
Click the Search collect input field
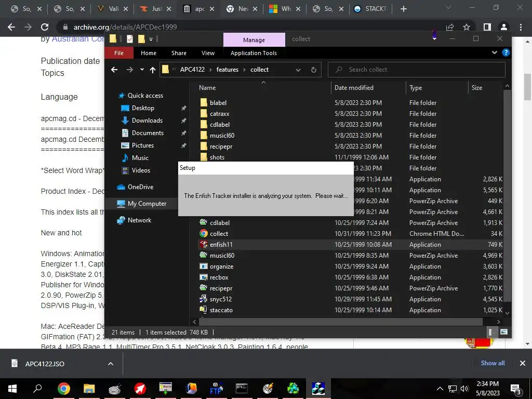[416, 70]
